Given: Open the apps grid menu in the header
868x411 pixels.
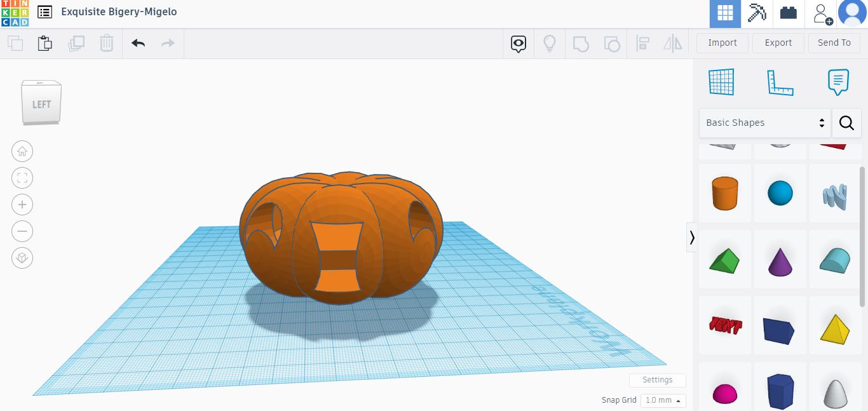Looking at the screenshot, I should tap(725, 13).
